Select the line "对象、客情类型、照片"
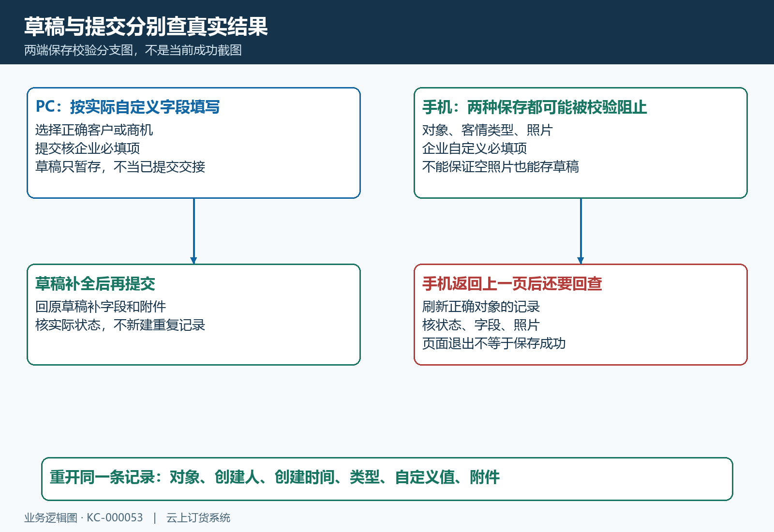This screenshot has height=532, width=774. coord(488,130)
